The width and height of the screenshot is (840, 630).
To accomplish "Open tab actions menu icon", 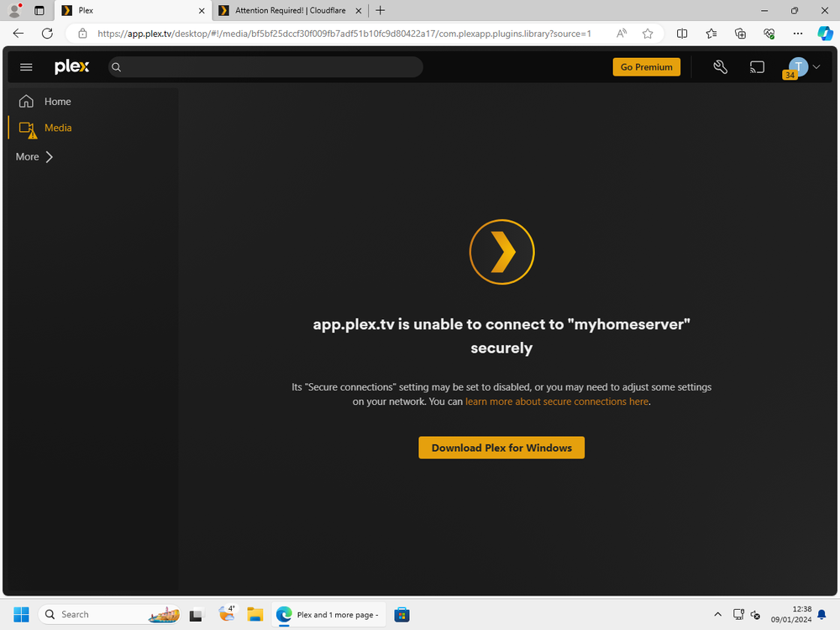I will click(x=39, y=10).
